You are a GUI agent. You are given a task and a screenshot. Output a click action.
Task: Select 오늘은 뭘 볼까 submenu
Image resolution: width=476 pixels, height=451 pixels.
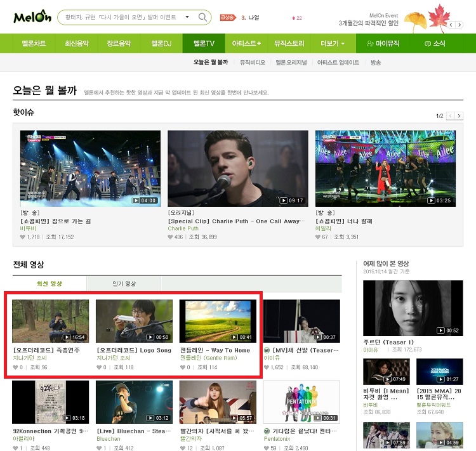click(211, 62)
